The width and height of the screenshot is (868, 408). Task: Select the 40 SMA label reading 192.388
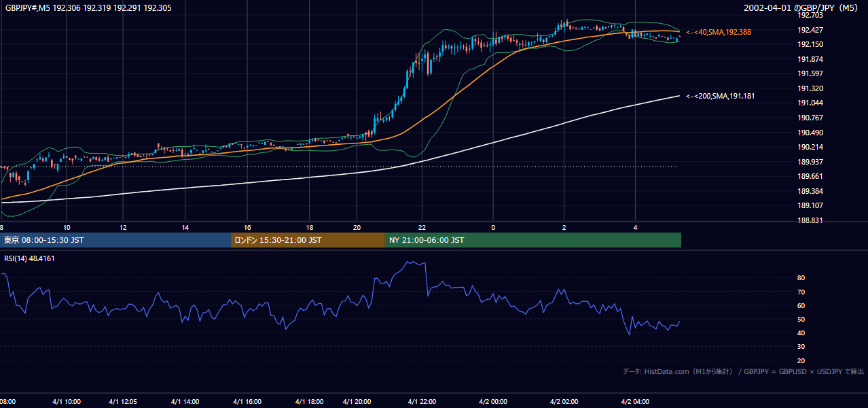point(719,32)
